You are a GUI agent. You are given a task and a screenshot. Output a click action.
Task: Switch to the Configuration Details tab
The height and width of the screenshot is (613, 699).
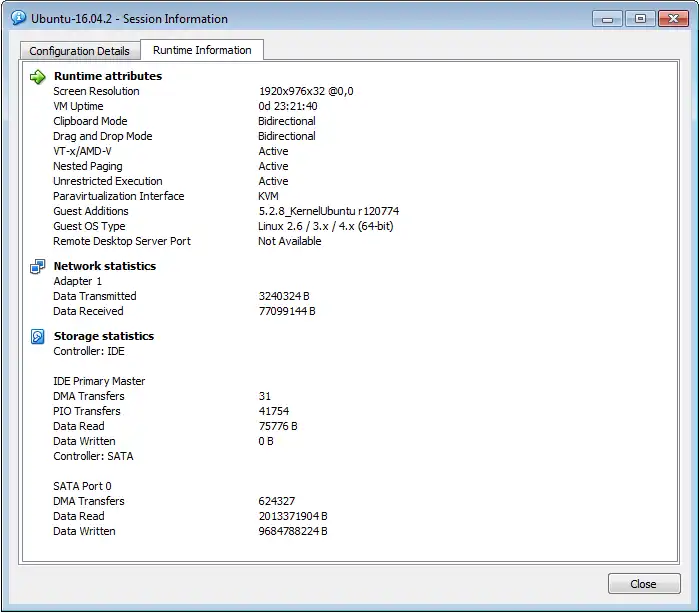coord(79,51)
